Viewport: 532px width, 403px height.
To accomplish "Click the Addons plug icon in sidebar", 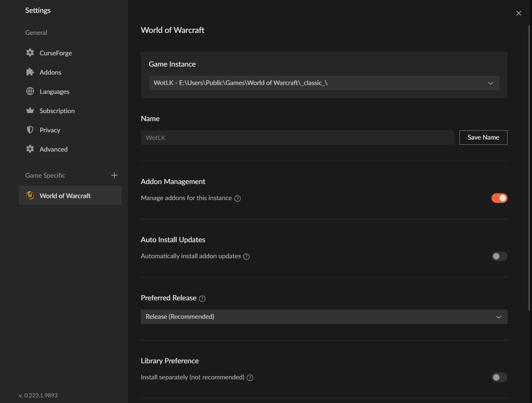I will [30, 72].
